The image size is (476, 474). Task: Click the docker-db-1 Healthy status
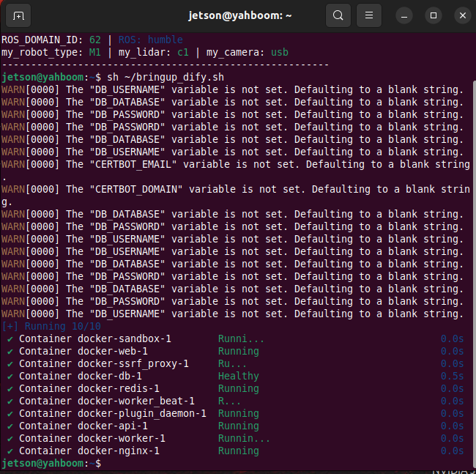coord(239,376)
